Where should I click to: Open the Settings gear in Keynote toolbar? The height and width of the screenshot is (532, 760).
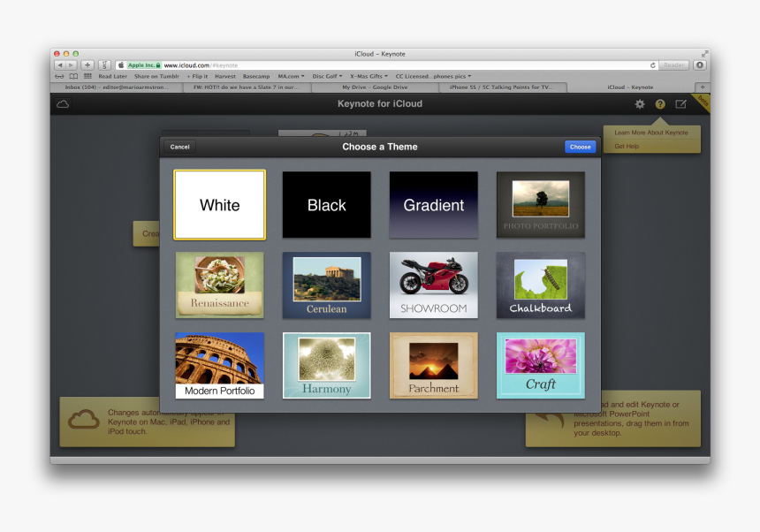(639, 104)
